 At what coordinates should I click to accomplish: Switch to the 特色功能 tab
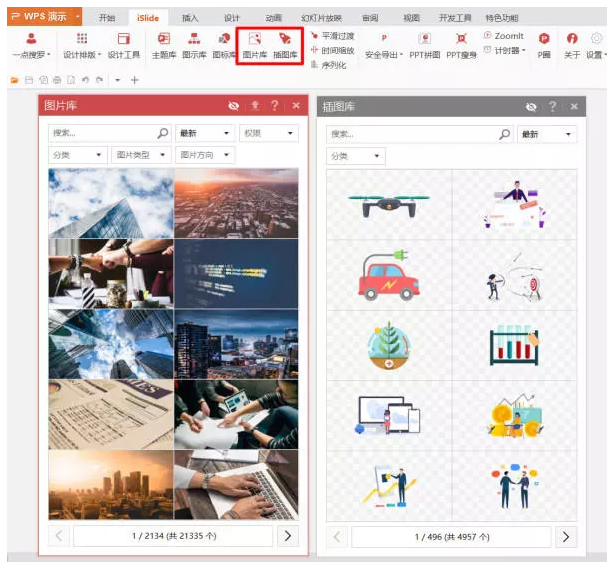coord(502,18)
